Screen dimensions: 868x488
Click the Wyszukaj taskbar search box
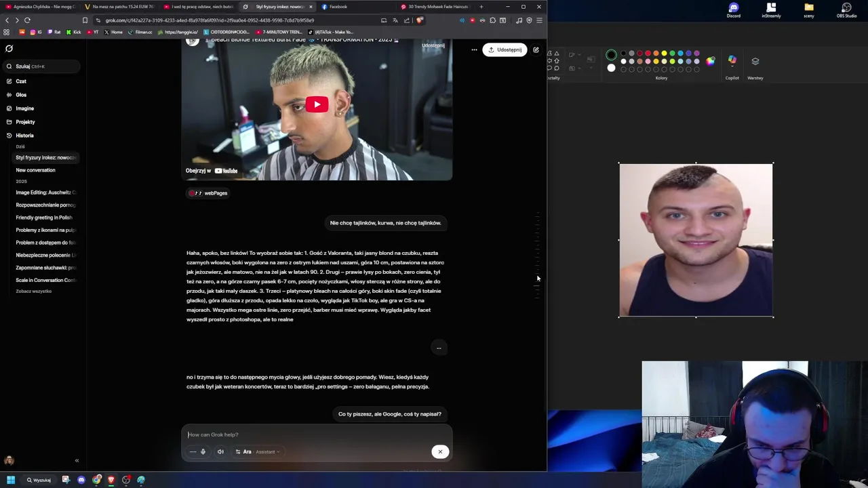click(x=39, y=480)
